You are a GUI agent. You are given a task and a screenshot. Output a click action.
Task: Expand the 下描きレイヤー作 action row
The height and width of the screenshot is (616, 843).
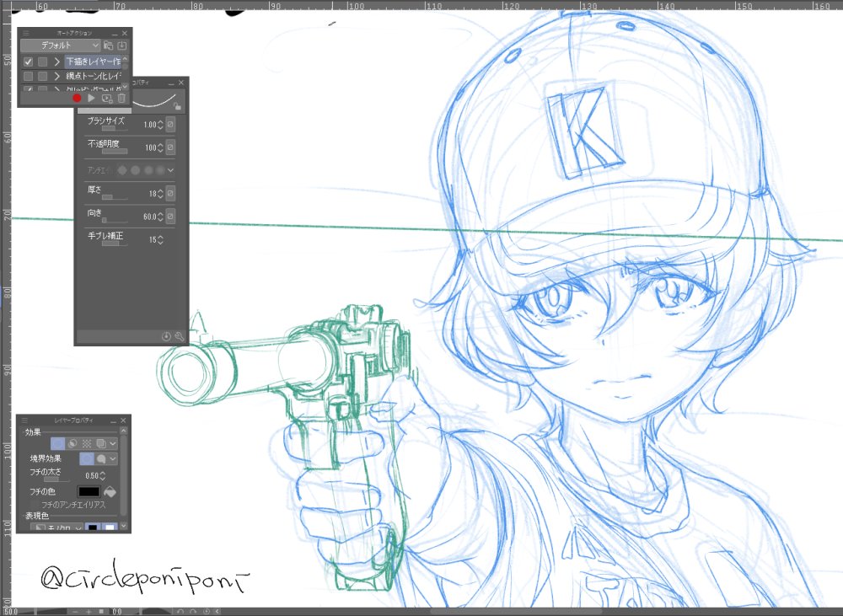[57, 62]
